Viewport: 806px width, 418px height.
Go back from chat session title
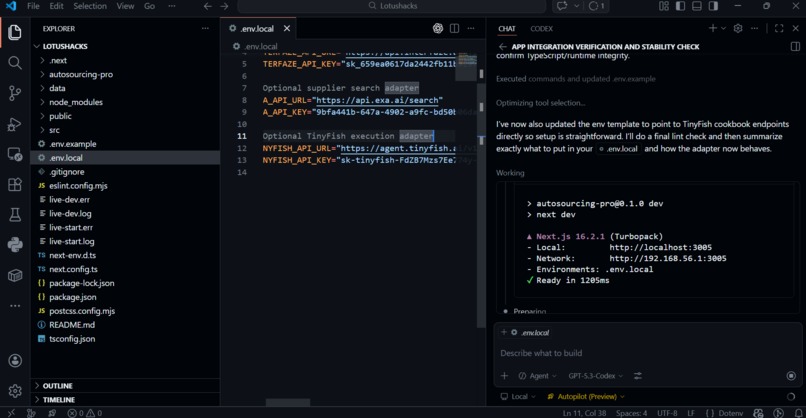click(x=502, y=47)
